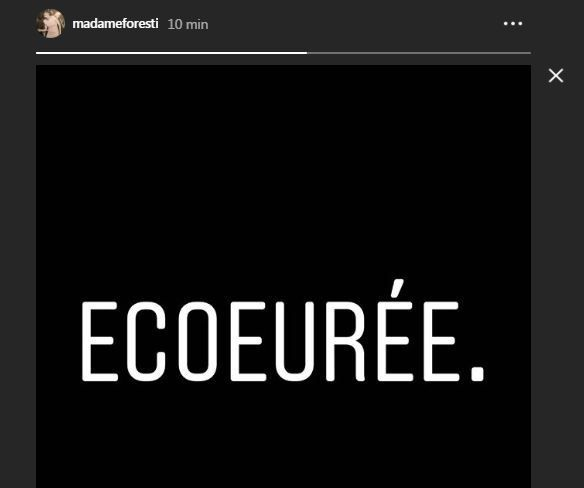Tap the right edge of the story for next

pyautogui.click(x=510, y=276)
